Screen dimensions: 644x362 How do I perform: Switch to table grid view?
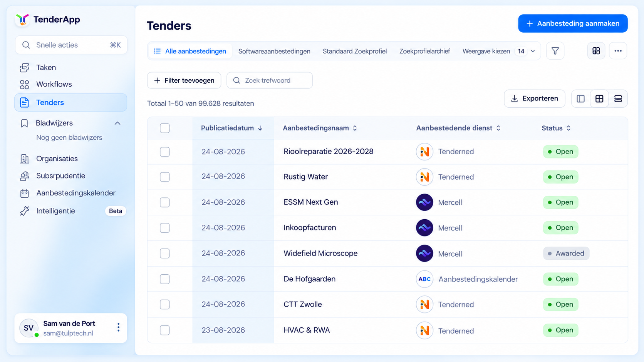[x=599, y=99]
